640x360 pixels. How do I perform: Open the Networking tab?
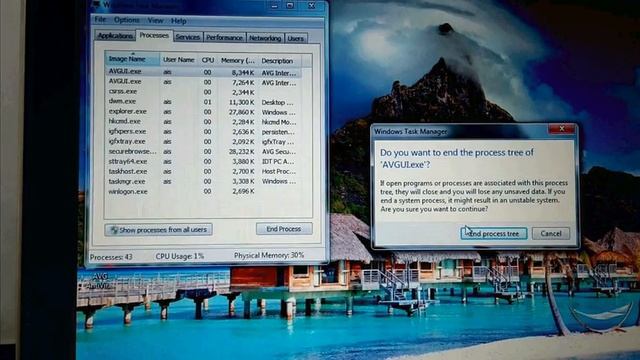pos(265,38)
